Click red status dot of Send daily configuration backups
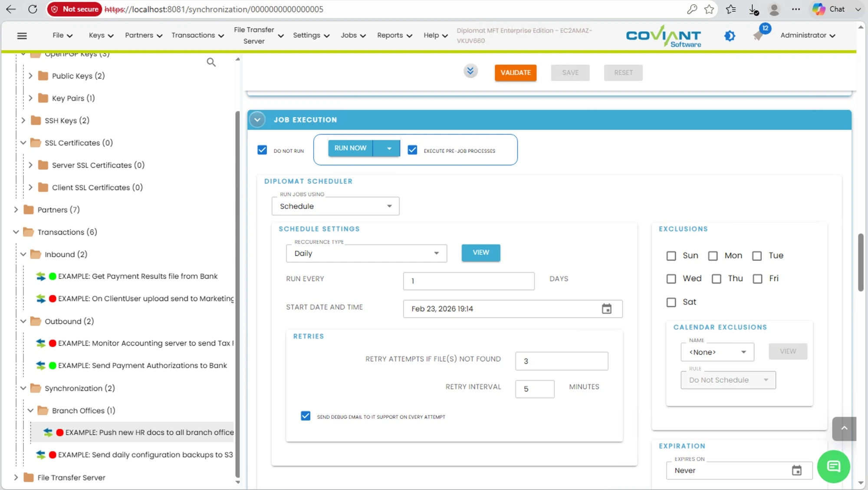The image size is (868, 490). click(x=53, y=455)
